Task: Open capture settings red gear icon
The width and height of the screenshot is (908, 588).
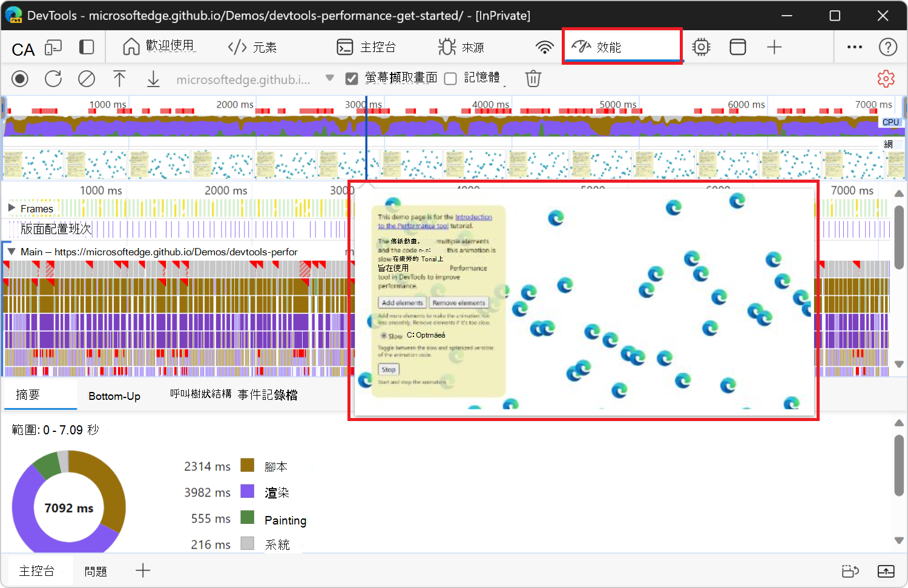Action: (x=886, y=79)
